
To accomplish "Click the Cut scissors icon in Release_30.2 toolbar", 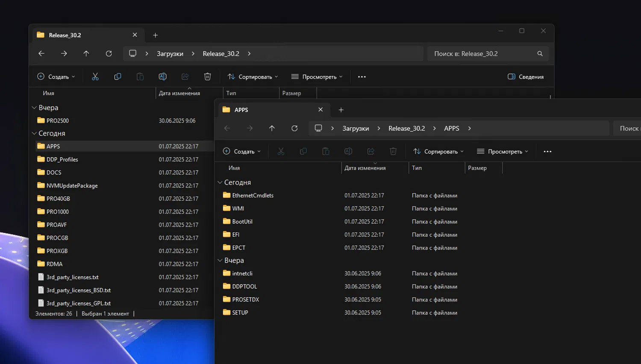I will tap(95, 76).
